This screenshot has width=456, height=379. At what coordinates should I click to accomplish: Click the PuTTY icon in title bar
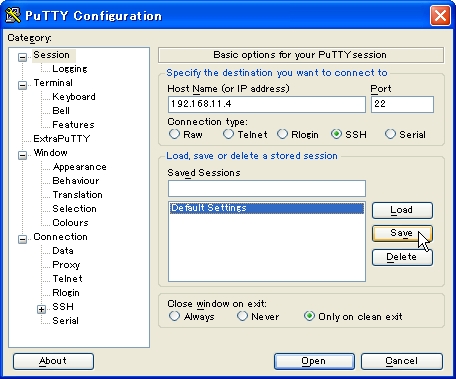coord(13,15)
